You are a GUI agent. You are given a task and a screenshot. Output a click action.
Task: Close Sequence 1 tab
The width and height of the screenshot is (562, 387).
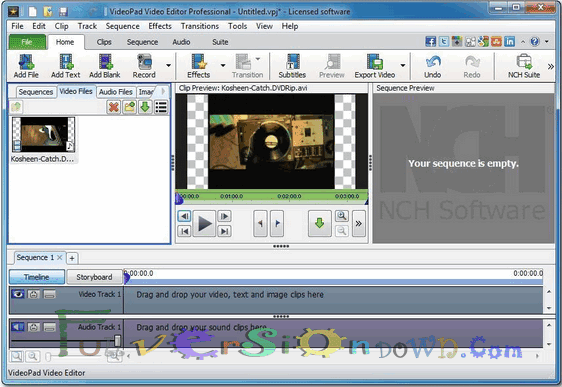(x=59, y=257)
